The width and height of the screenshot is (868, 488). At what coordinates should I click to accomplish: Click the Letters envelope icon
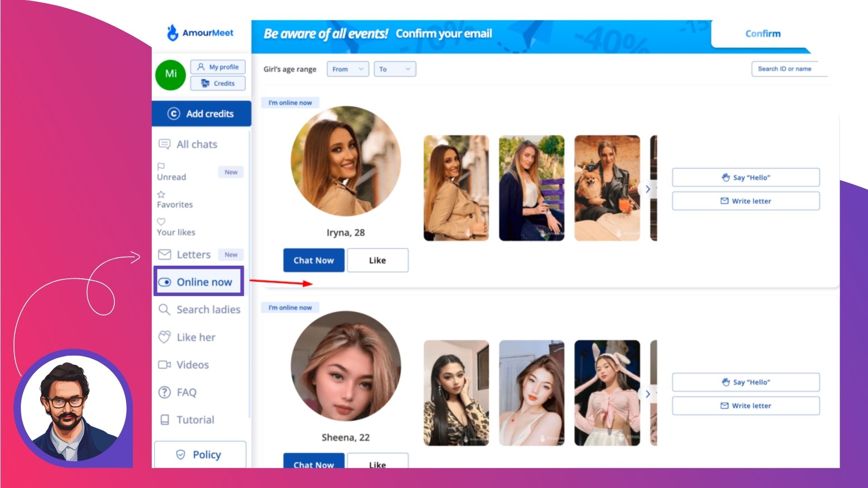[165, 254]
